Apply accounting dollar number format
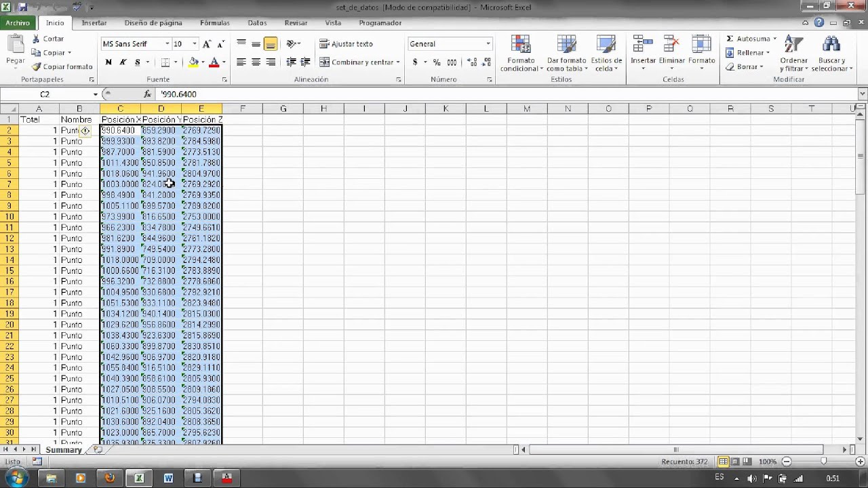This screenshot has width=868, height=488. point(415,62)
